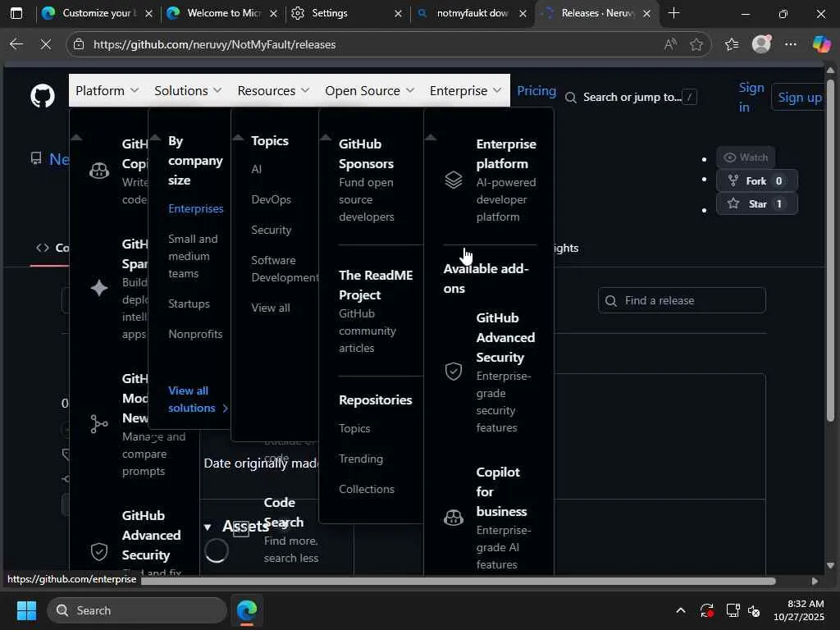Open The ReadME Project link
Viewport: 840px width, 630px height.
pos(376,285)
